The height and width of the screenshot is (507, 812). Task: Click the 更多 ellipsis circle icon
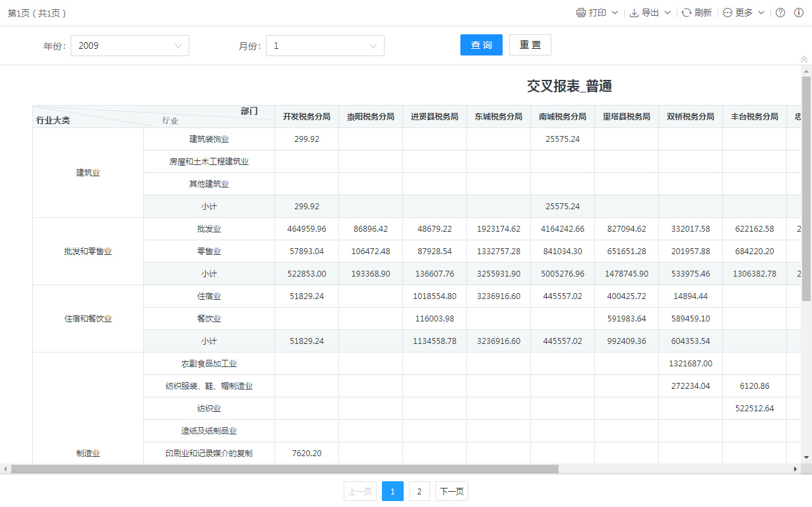click(x=728, y=13)
